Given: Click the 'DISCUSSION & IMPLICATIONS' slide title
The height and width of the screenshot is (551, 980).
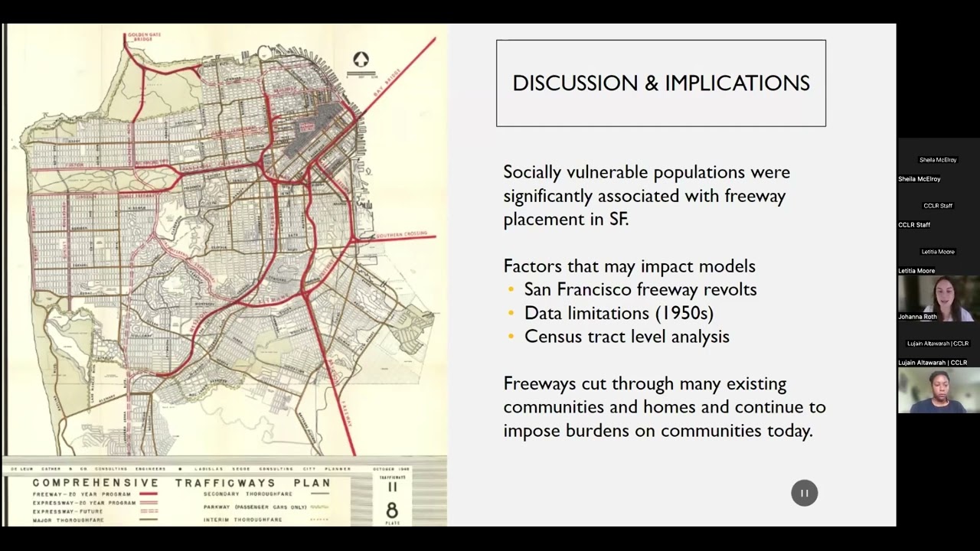Looking at the screenshot, I should point(661,83).
